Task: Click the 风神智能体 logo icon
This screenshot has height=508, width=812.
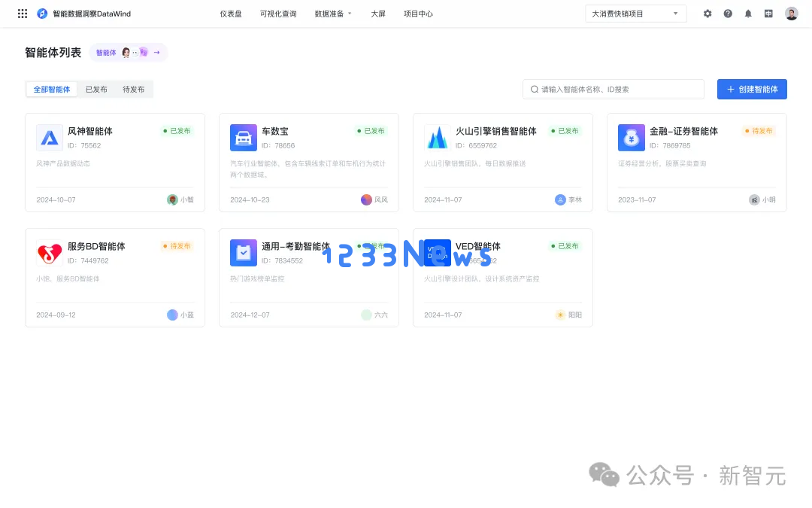Action: pos(50,138)
